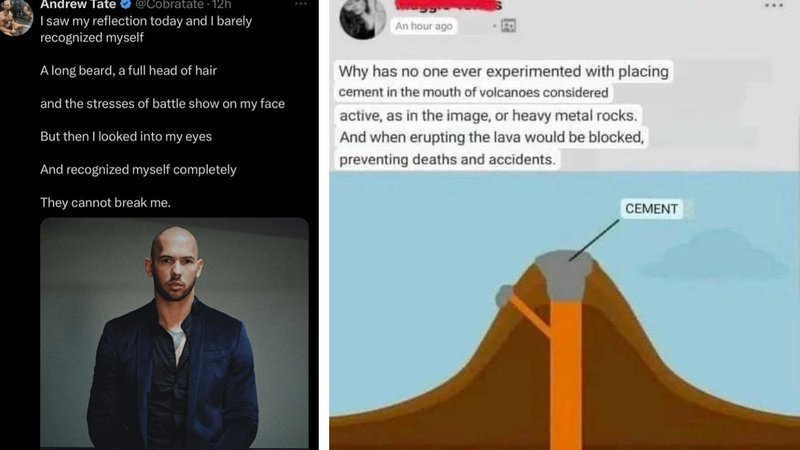Click the line Why has no one ever experimented
Screen dimensions: 800x450
(x=504, y=71)
